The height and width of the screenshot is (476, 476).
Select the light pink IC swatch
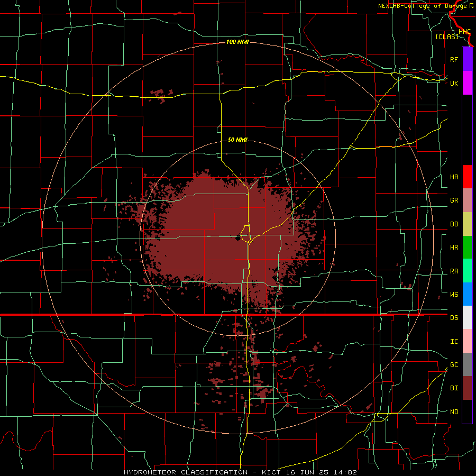(467, 341)
